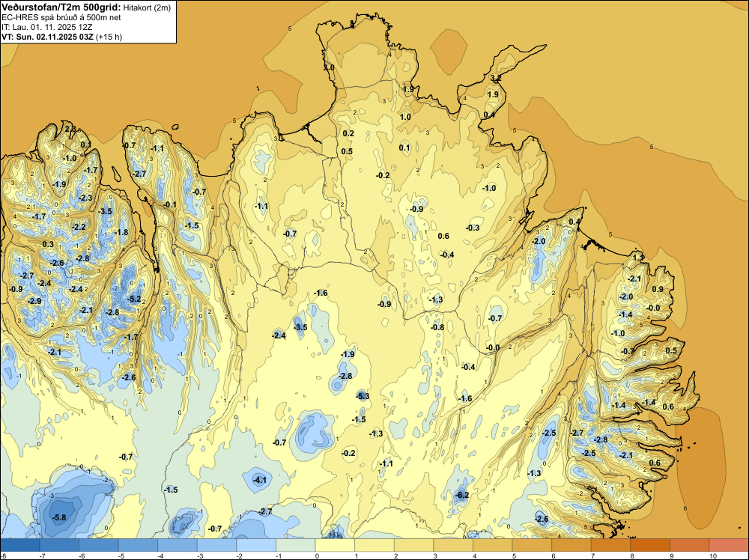Click the temperature value '-0.1' on the map
Screen dimensions: 749x560
(x=169, y=205)
